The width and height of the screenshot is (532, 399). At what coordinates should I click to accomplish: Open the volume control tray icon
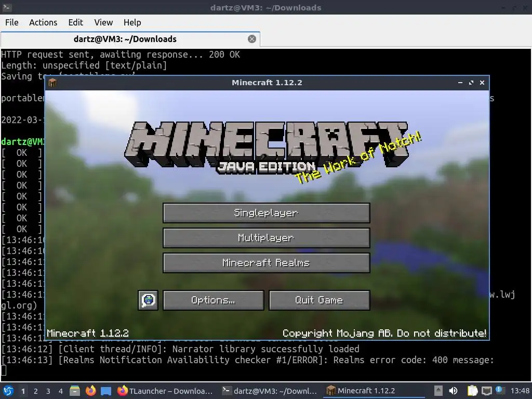tap(453, 391)
